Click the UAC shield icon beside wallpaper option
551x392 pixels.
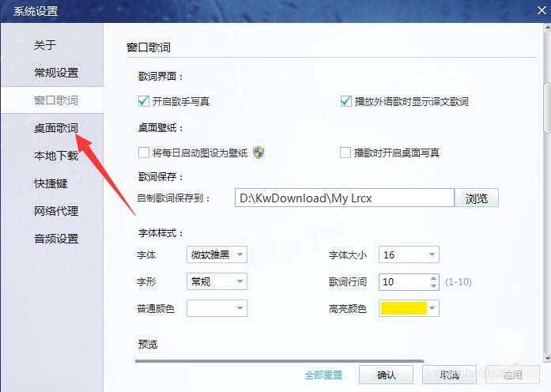[x=259, y=153]
